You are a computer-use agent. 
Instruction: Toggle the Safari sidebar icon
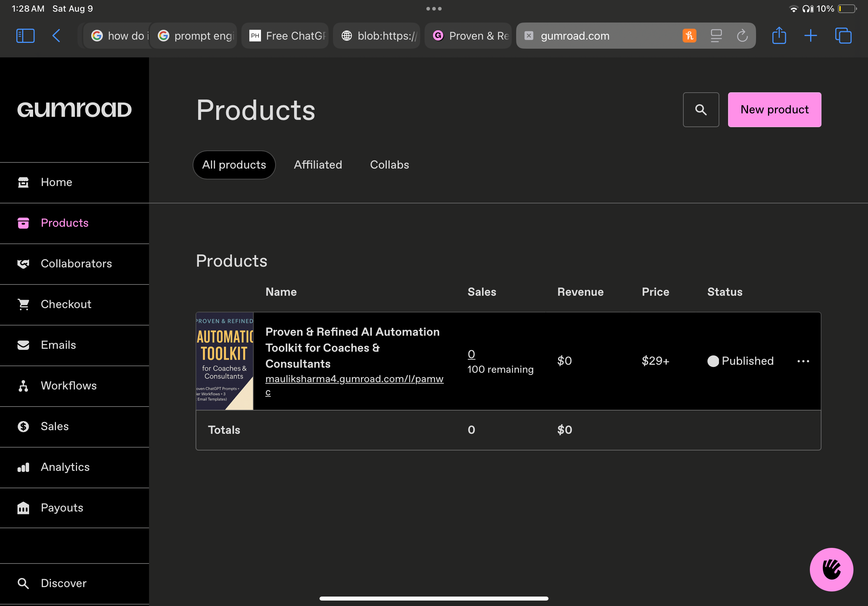coord(25,36)
